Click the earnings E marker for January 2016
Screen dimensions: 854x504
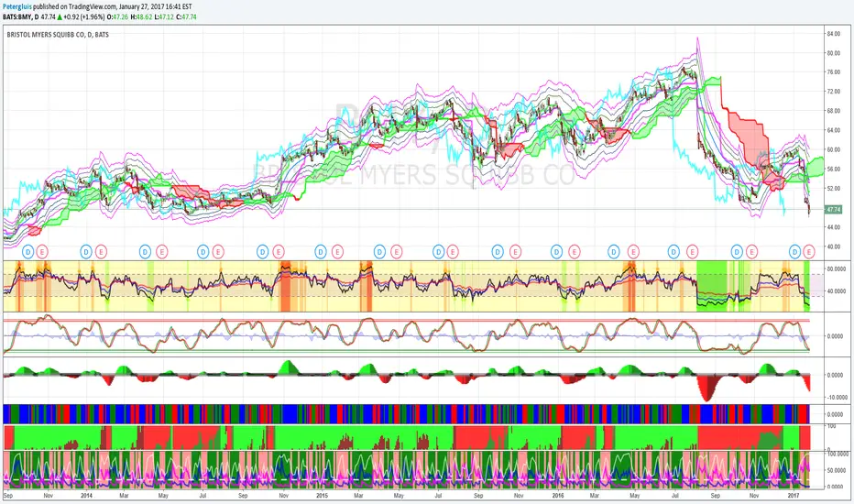point(574,252)
